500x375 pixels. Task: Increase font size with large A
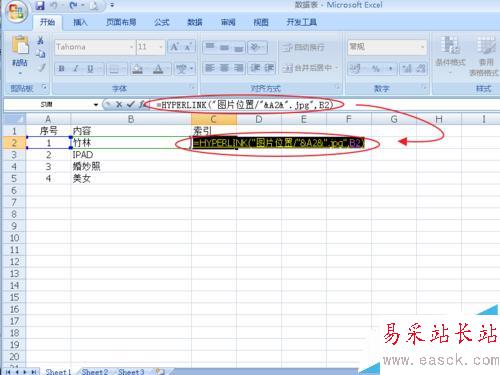tap(175, 47)
